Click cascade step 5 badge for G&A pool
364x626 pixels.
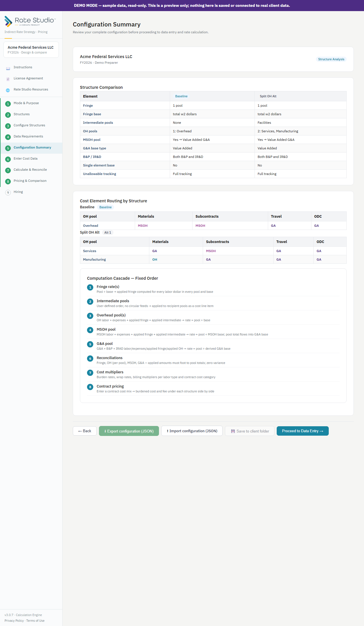coord(90,344)
